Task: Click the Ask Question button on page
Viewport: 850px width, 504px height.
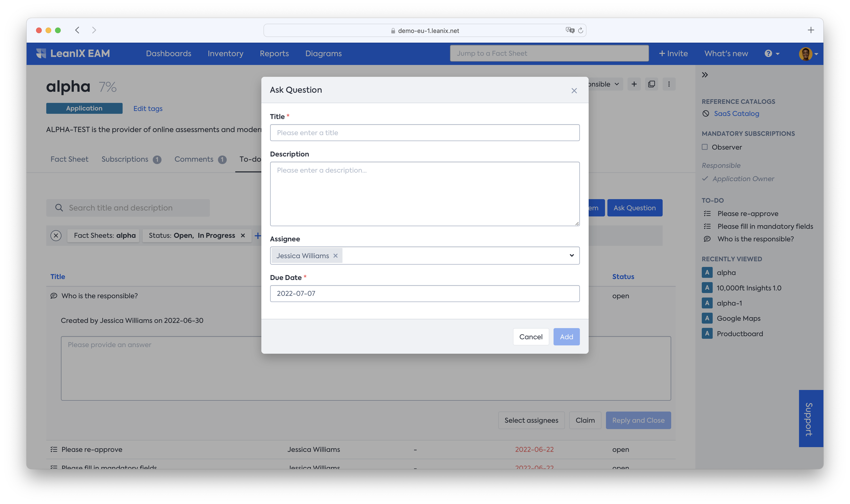Action: click(x=635, y=208)
